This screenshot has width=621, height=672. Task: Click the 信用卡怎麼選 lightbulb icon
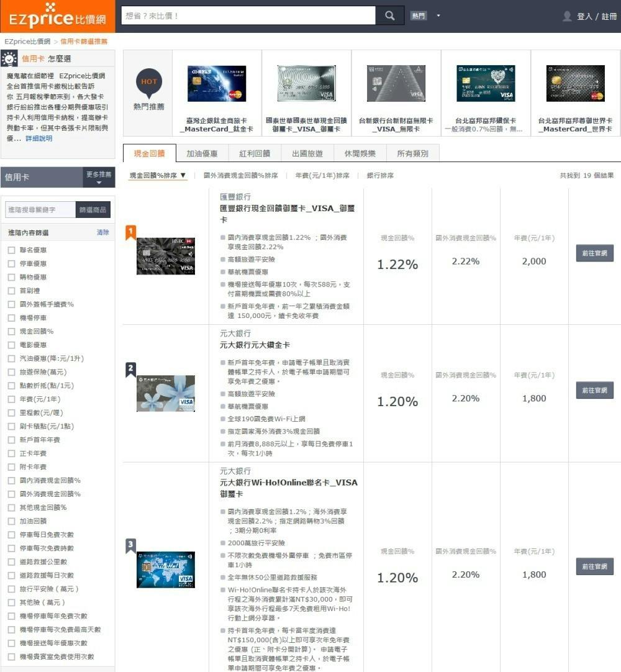pyautogui.click(x=9, y=59)
